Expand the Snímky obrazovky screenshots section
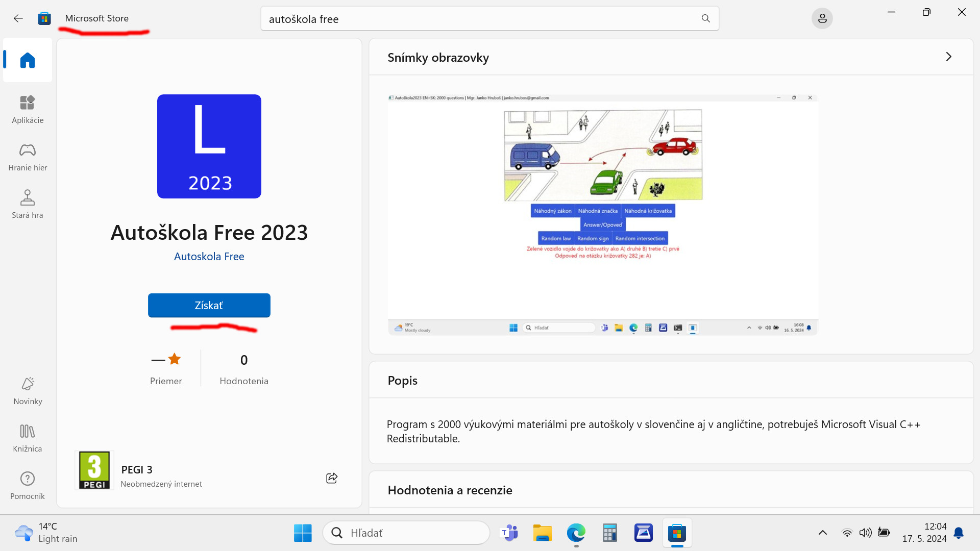Image resolution: width=980 pixels, height=551 pixels. pos(949,57)
